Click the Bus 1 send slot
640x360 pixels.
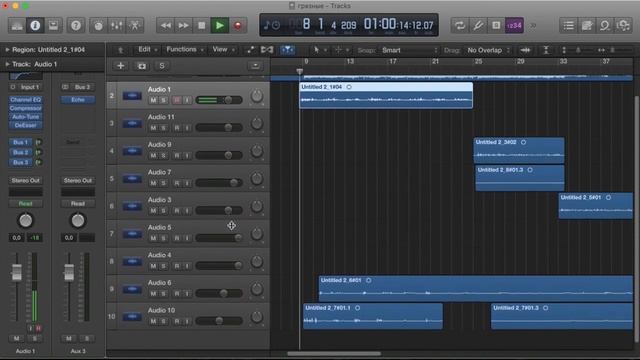(x=20, y=142)
